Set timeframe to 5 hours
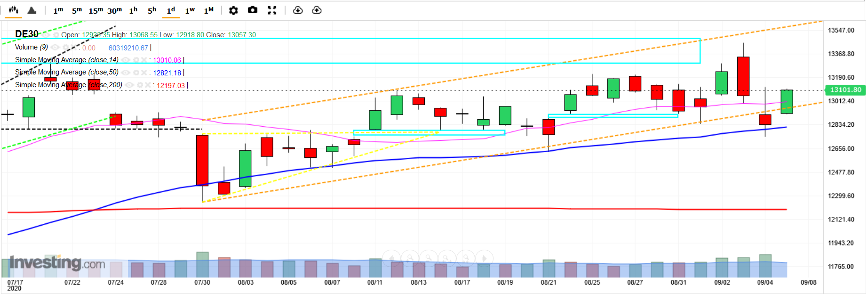Image resolution: width=868 pixels, height=294 pixels. [x=152, y=10]
